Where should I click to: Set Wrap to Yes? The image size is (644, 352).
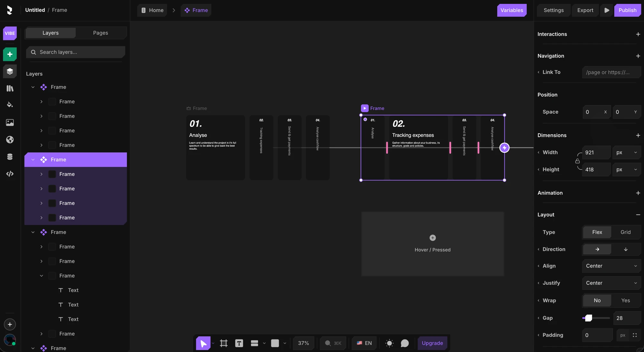[625, 300]
